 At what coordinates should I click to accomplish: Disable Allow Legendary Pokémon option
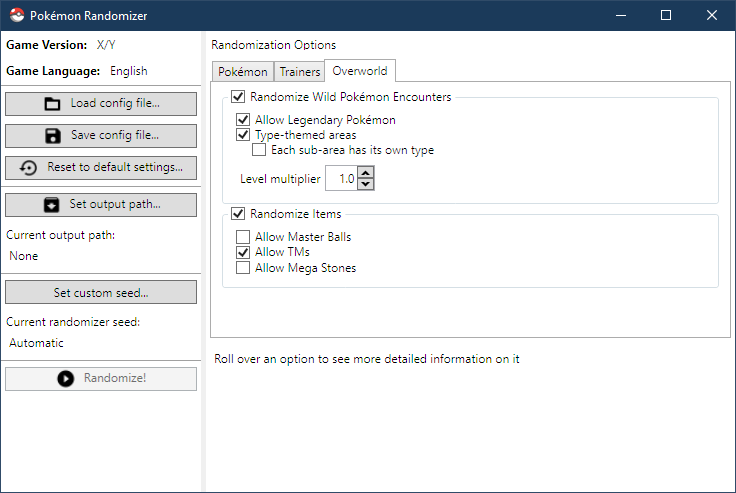point(243,120)
